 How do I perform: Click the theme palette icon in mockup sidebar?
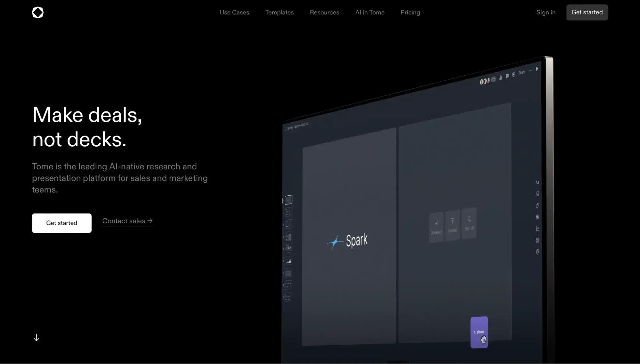pos(537,252)
